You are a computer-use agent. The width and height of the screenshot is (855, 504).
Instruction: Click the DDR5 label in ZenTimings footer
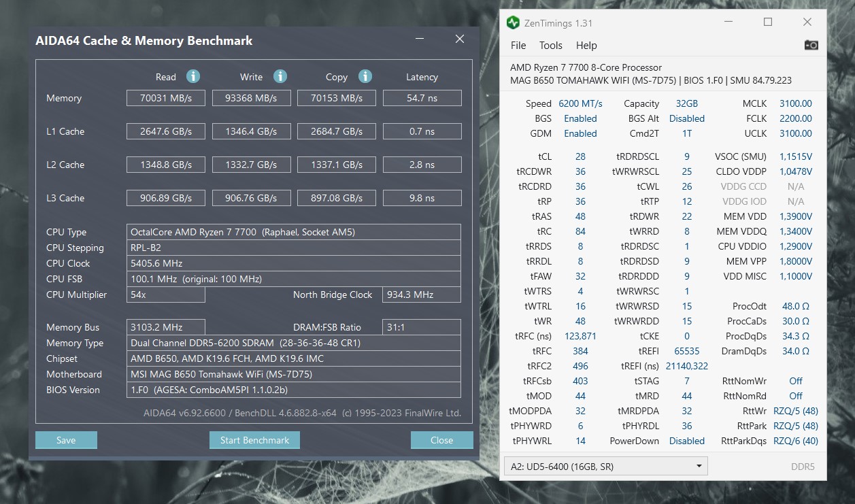803,467
